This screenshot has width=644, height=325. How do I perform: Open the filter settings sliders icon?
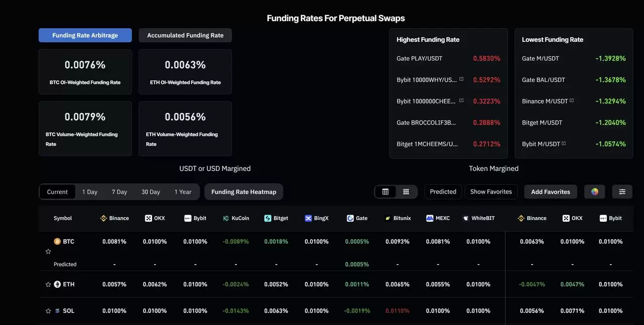pos(622,192)
